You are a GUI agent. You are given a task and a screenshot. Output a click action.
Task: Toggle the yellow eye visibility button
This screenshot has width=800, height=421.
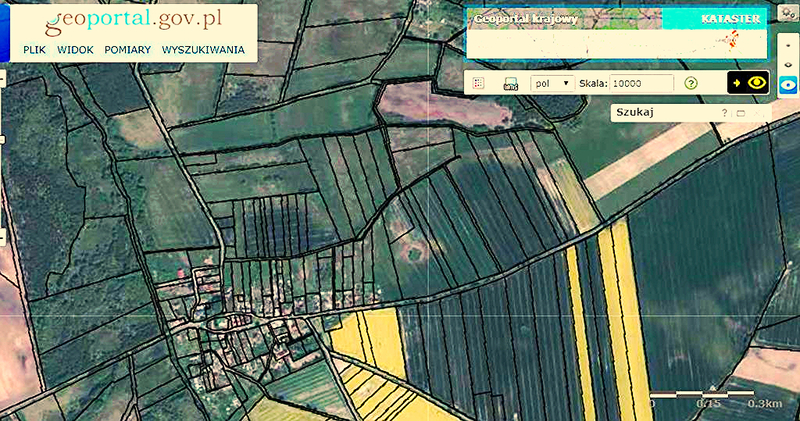pos(748,84)
